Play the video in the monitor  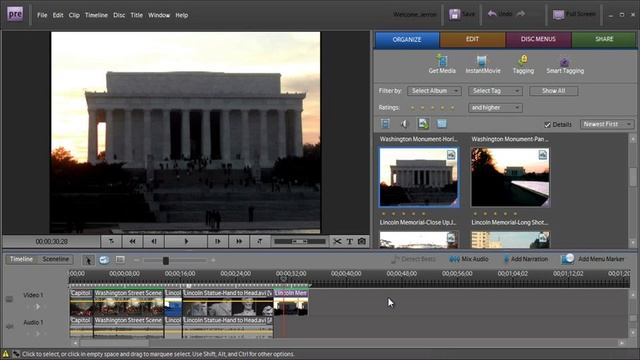coord(186,242)
